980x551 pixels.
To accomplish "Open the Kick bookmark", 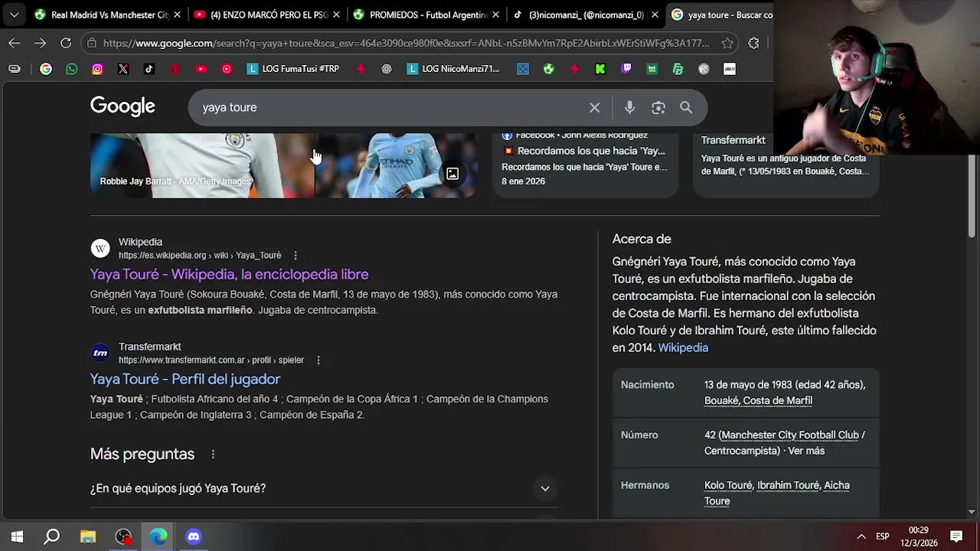I will point(600,69).
